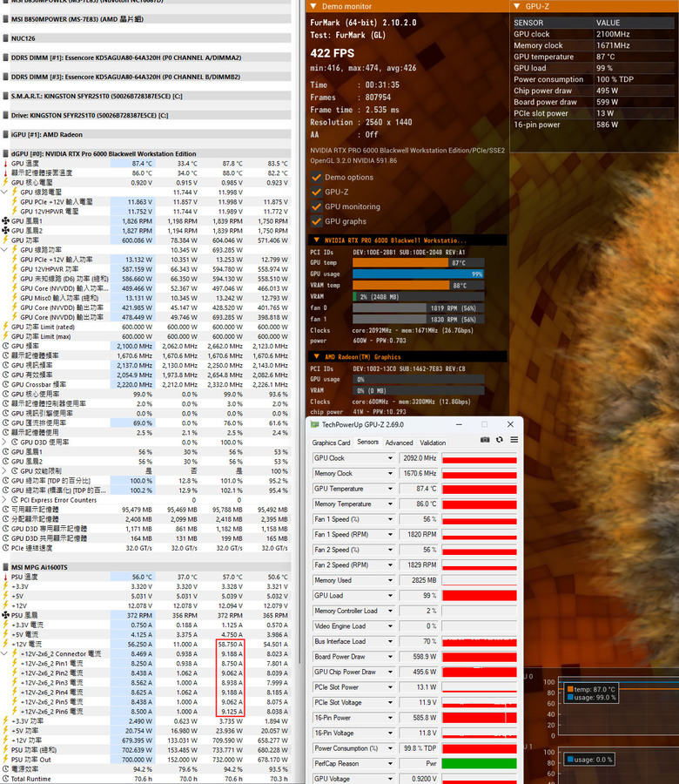679x784 pixels.
Task: Open the Board Power Draw dropdown
Action: (x=390, y=657)
